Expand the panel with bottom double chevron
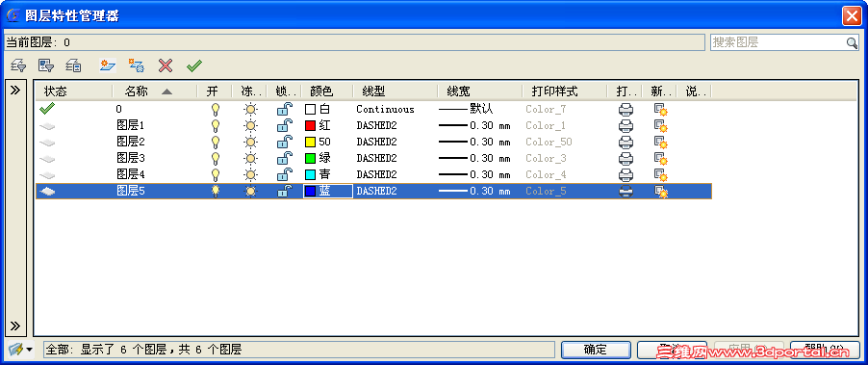 15,326
